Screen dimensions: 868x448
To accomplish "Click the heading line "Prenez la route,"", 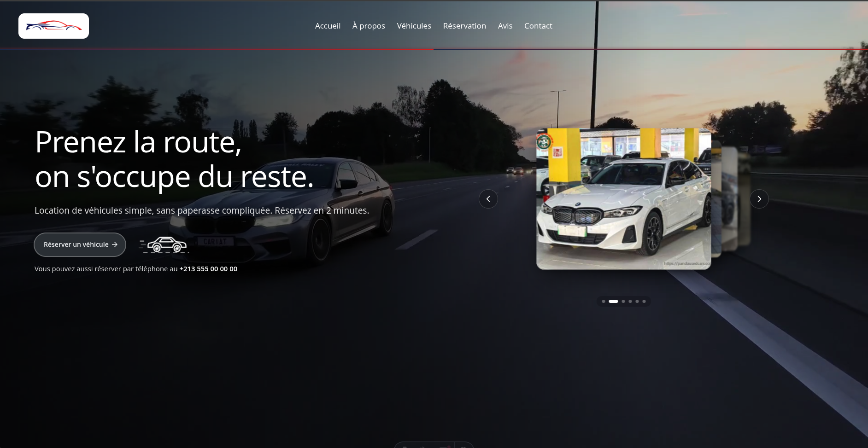I will point(138,142).
